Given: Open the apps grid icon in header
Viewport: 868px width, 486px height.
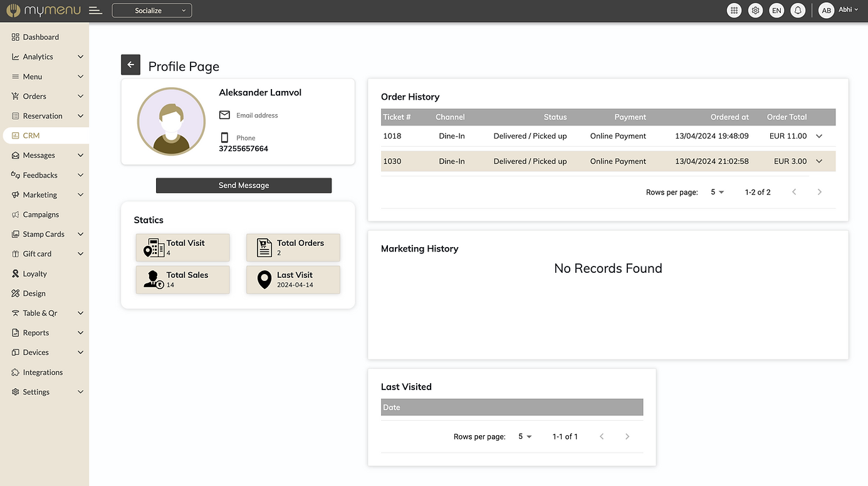Looking at the screenshot, I should 734,11.
